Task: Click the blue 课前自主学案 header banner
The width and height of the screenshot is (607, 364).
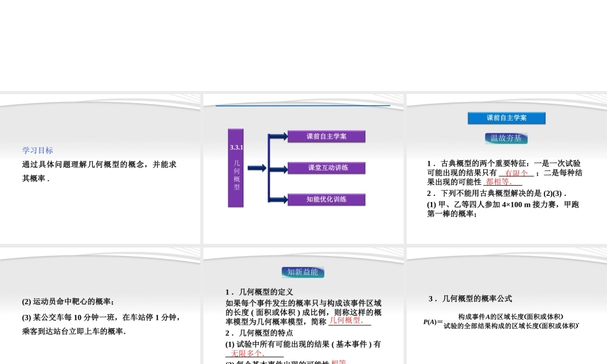Action: click(x=506, y=118)
